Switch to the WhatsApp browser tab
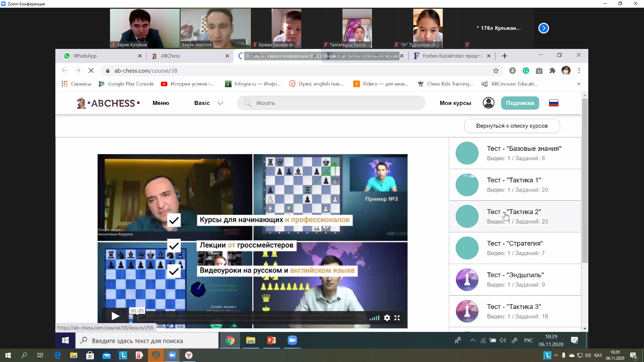Viewport: 644px width, 362px height. coord(101,56)
